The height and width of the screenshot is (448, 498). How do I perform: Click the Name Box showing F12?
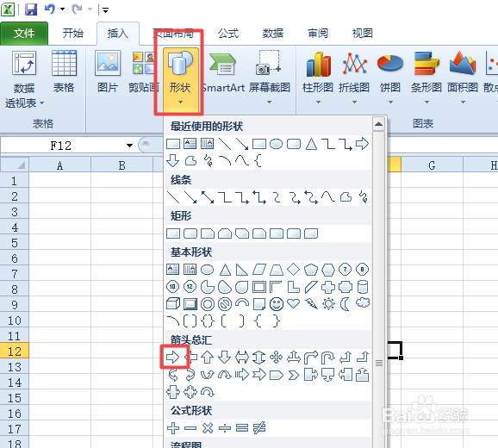tap(61, 146)
